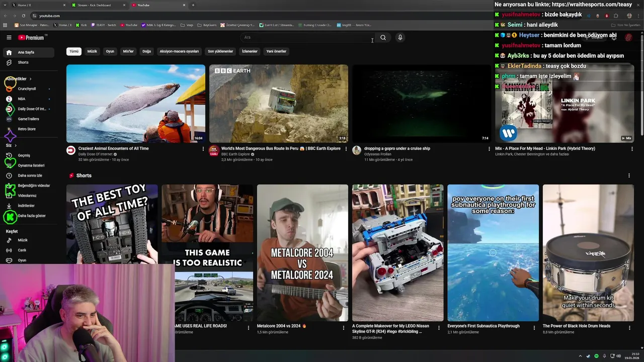The height and width of the screenshot is (362, 644).
Task: Reload the page with browser refresh
Action: pyautogui.click(x=24, y=16)
